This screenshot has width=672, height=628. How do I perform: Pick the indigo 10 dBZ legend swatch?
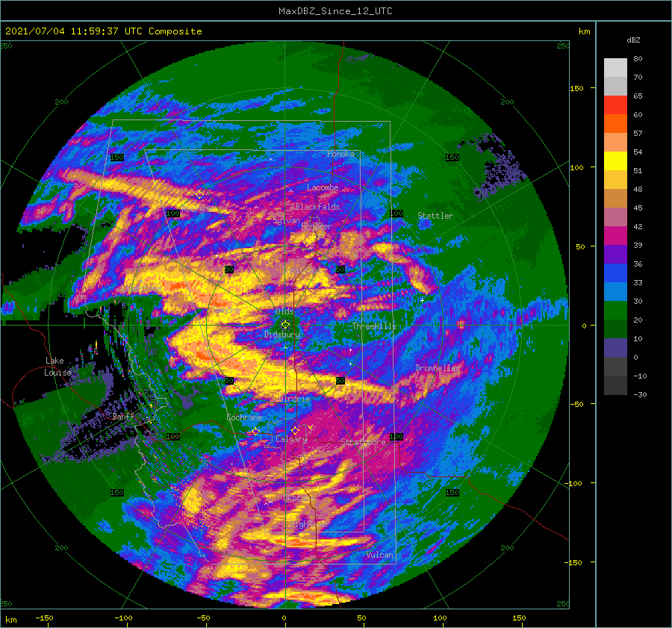point(615,348)
